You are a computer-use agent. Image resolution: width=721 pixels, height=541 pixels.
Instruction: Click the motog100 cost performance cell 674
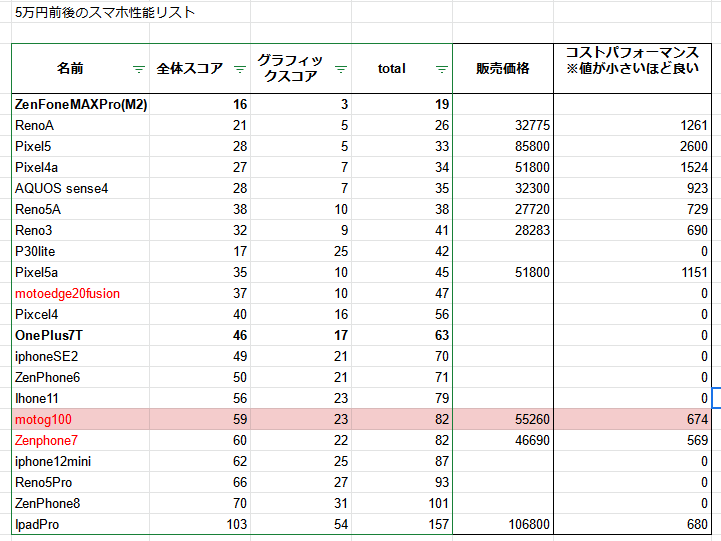point(637,419)
